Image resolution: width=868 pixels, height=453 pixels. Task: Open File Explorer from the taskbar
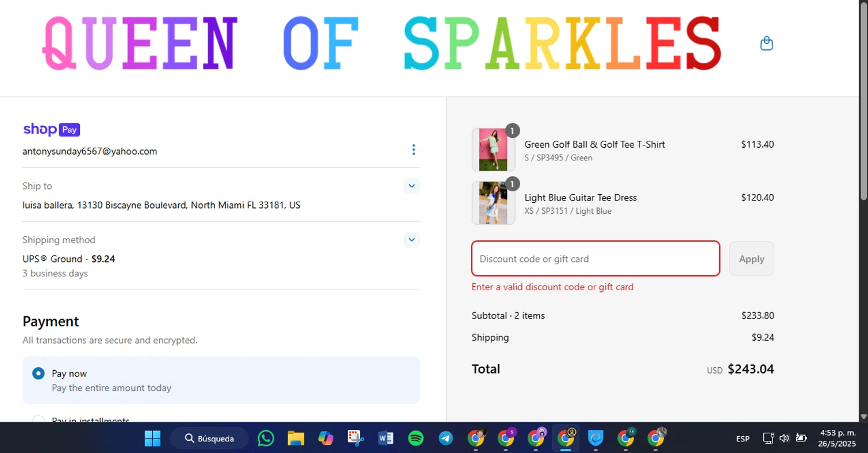(296, 439)
